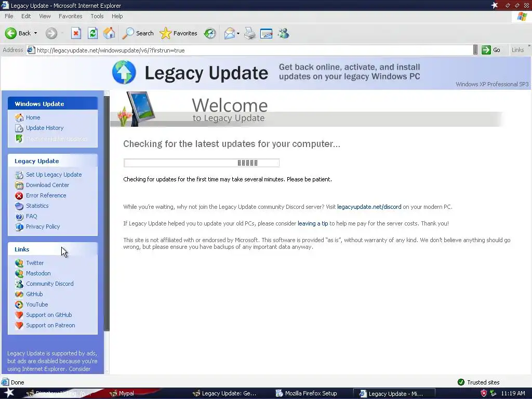Open the GitHub link in the sidebar

tap(34, 294)
